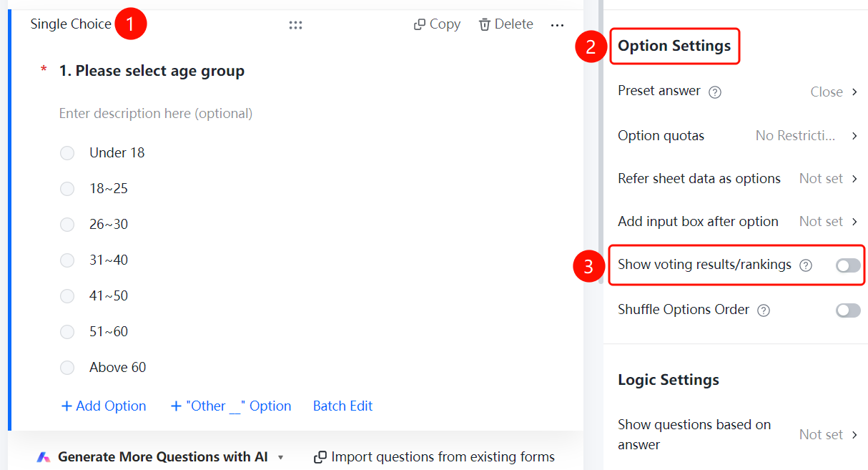Open Batch Edit for options

click(x=343, y=406)
